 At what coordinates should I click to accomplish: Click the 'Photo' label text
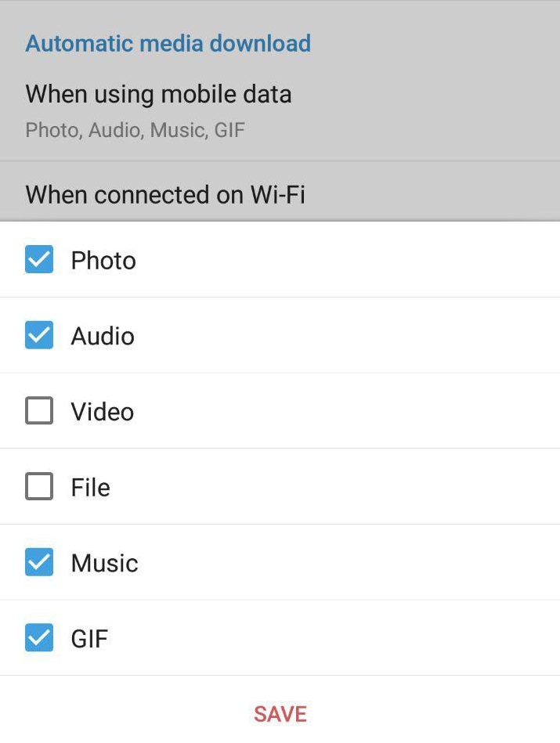point(103,261)
